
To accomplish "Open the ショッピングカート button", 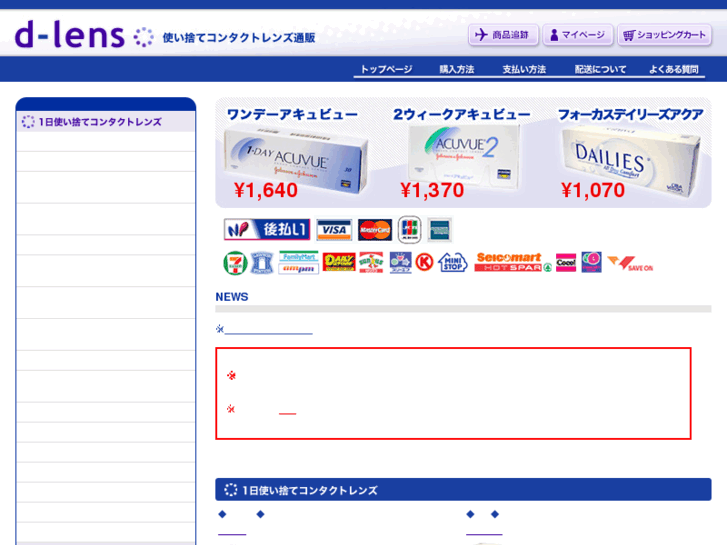I will (664, 35).
